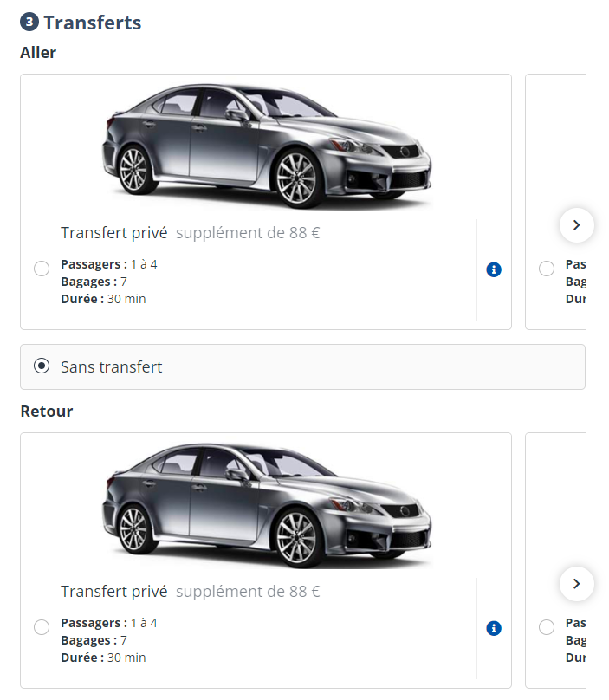Viewport: 609px width, 700px height.
Task: Select the second Aller card's radio button
Action: [547, 269]
